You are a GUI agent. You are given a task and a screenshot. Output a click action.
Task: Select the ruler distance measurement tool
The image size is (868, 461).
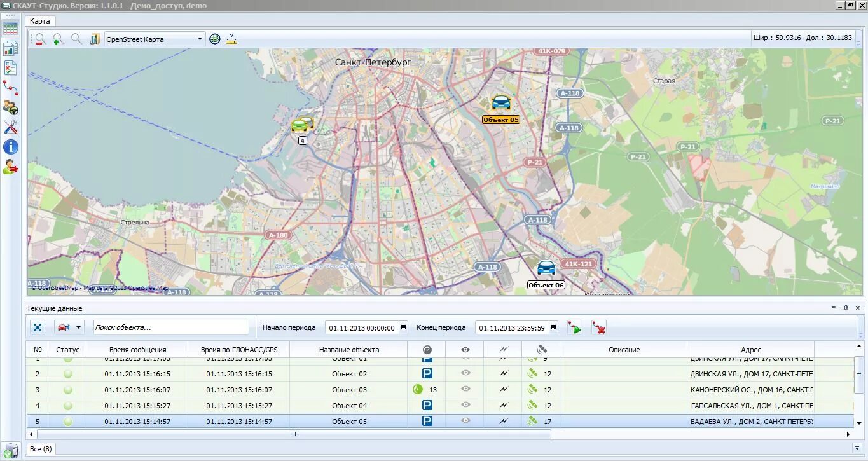[x=231, y=39]
